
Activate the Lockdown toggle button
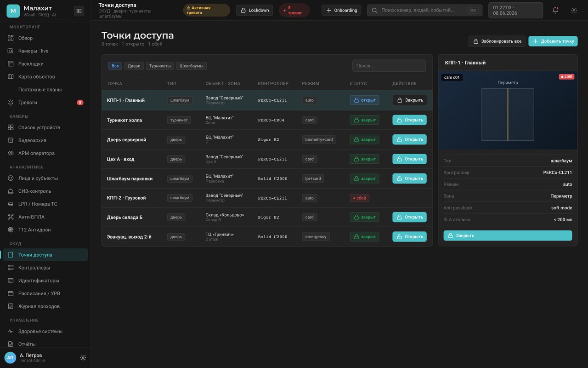pos(254,10)
